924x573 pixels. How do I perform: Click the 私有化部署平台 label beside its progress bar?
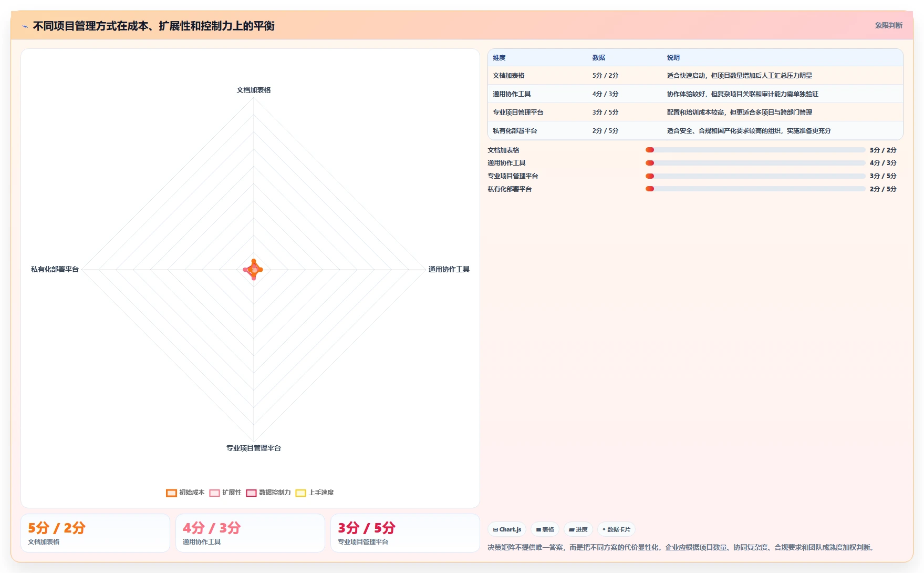click(x=510, y=189)
